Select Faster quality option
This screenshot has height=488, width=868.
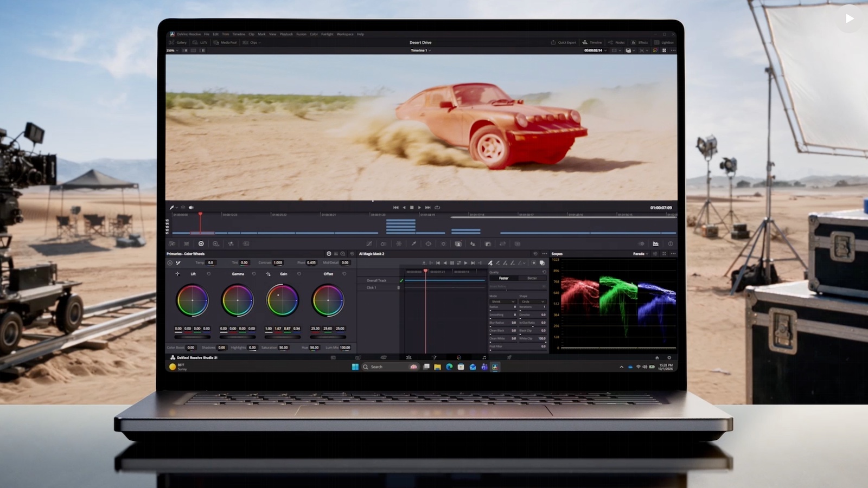tap(503, 278)
